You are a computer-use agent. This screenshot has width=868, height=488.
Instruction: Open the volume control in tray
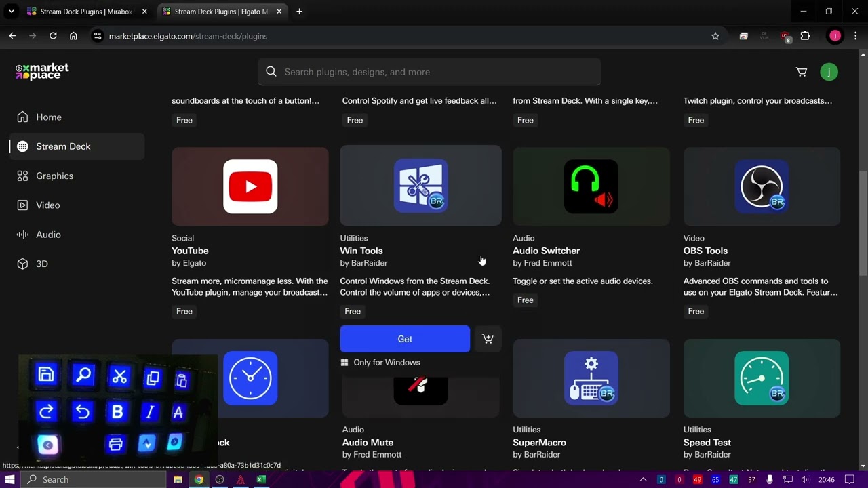[805, 480]
